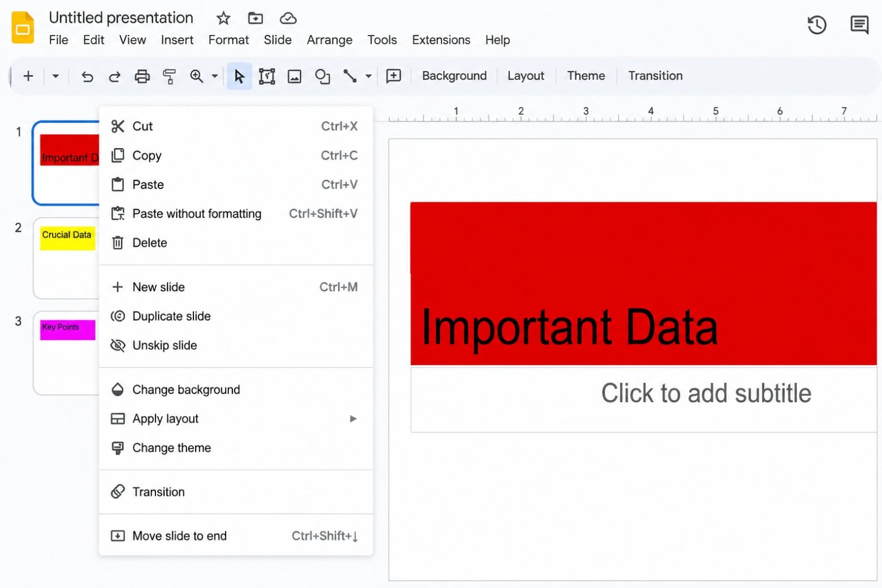Select Change background option
Screen dimensions: 882x588
tap(236, 390)
